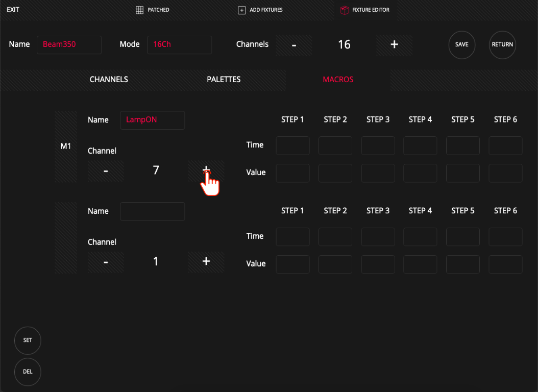
Task: Select the LampON Step 1 Value field
Action: point(292,173)
